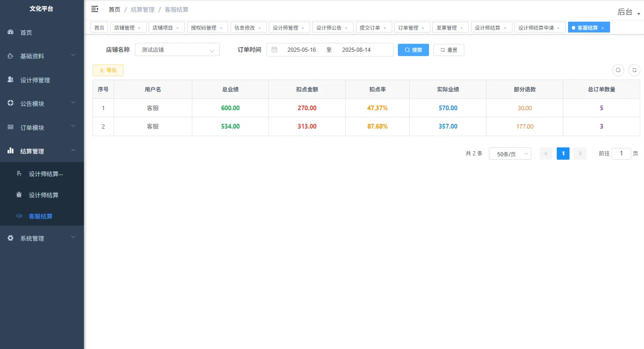Click the 导出 export button
Image resolution: width=644 pixels, height=349 pixels.
pos(107,70)
